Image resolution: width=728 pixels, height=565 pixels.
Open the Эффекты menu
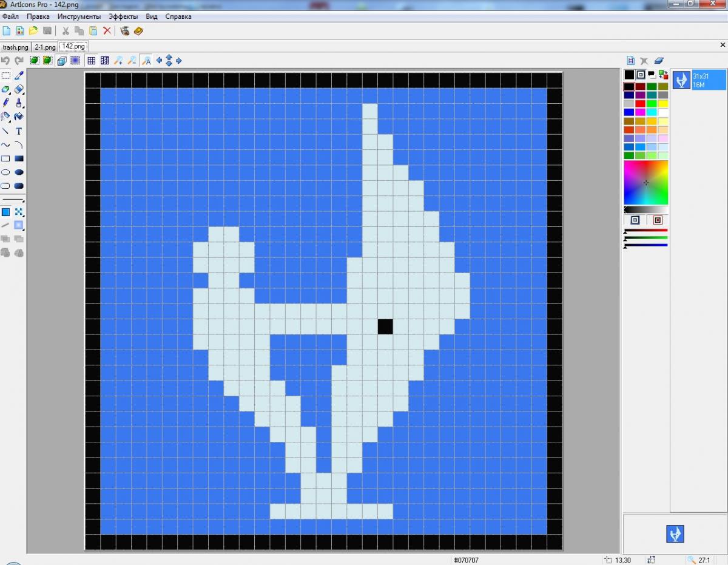point(123,16)
